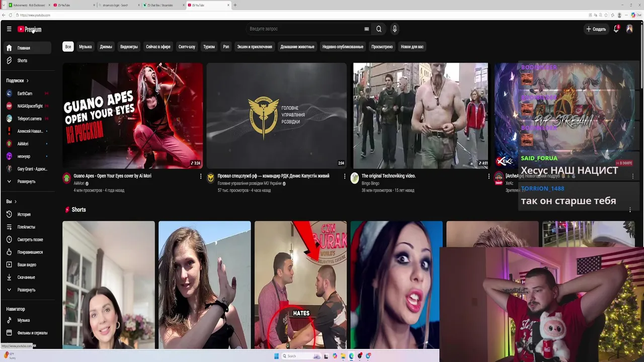Screen dimensions: 644x362
Task: Open the notifications bell
Action: pyautogui.click(x=616, y=29)
